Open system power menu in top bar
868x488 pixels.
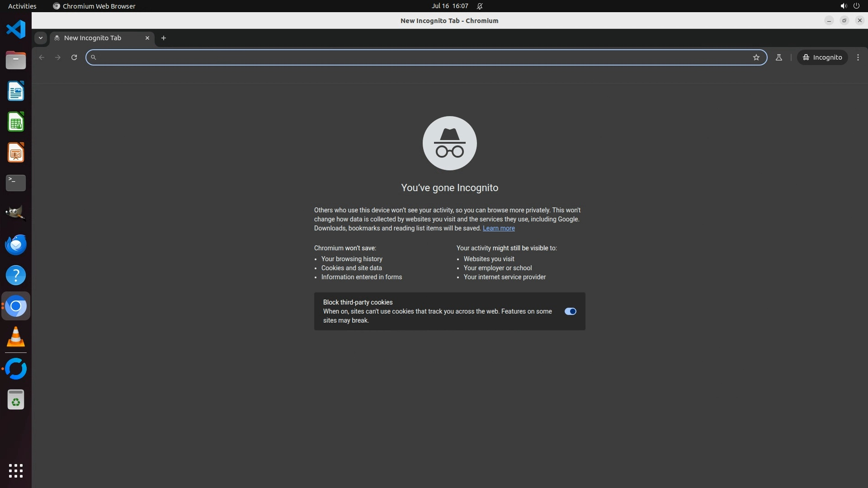pyautogui.click(x=856, y=6)
